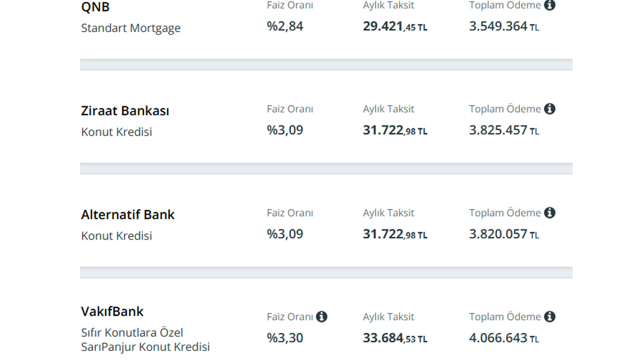The width and height of the screenshot is (644, 362).
Task: Select Alternatif Bank Konut Kredisi product
Action: point(116,236)
